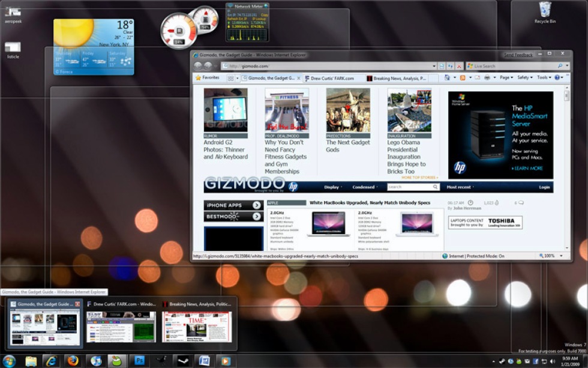Select the Gizmodo, the Gadget Guide tab
The height and width of the screenshot is (368, 588).
(271, 78)
